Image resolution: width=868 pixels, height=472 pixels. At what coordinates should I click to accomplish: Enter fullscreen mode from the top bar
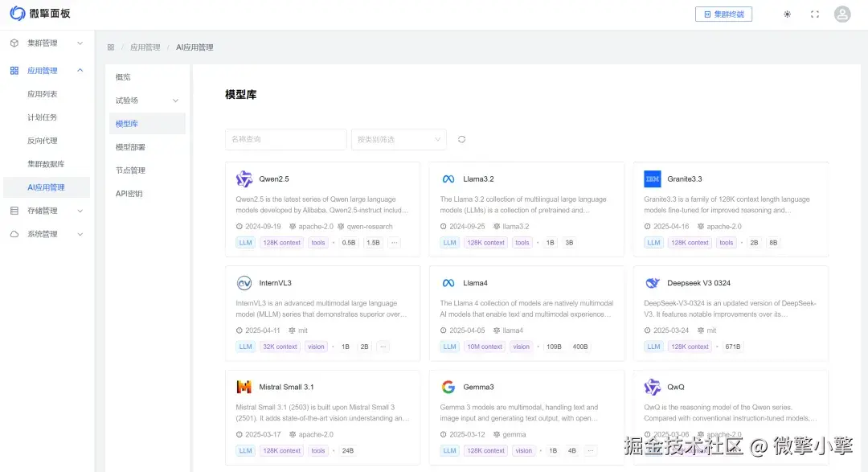click(814, 14)
